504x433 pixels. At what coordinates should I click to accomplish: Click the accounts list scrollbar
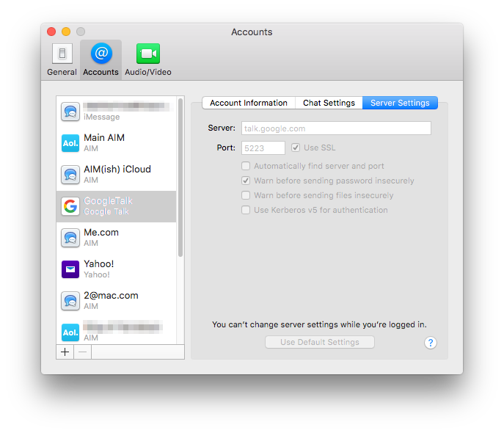[180, 178]
